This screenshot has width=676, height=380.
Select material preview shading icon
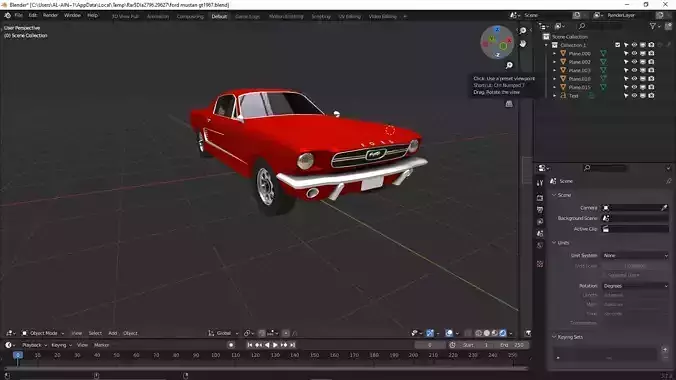[x=494, y=333]
